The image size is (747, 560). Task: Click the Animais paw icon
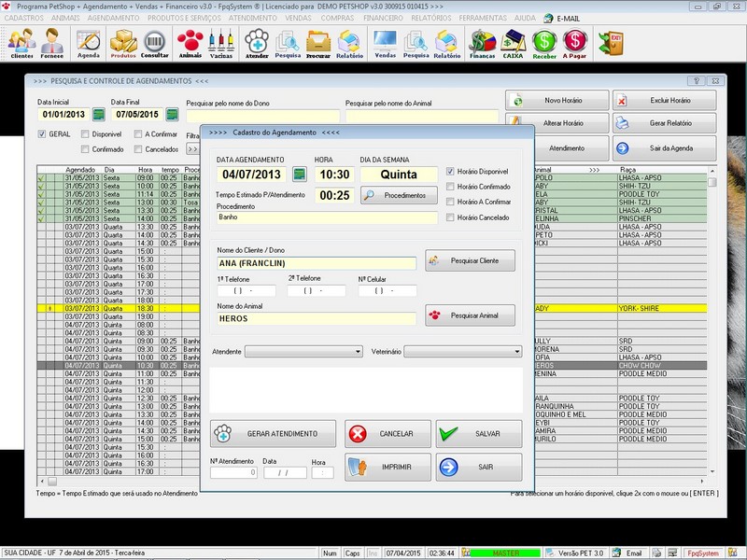[190, 42]
